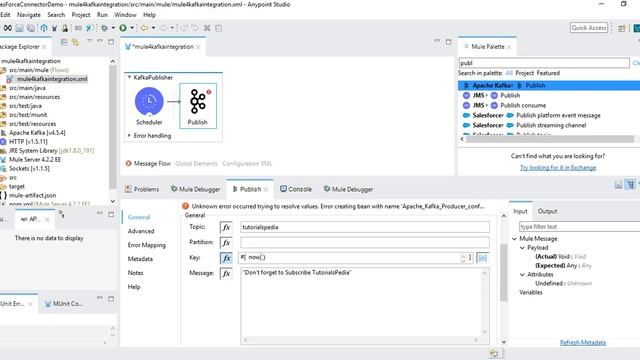Open the Edit menu
Screen dimensions: 640x360
tap(5, 15)
